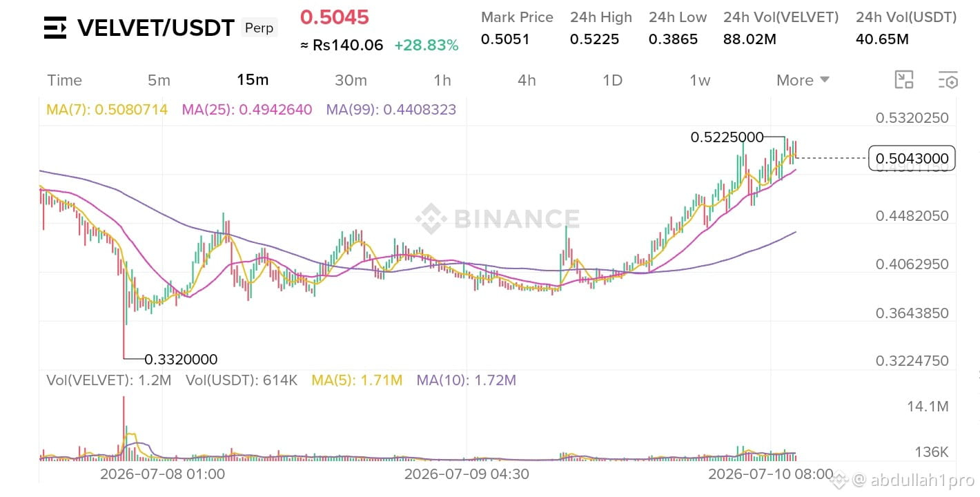Click the 14.1M volume axis label
Viewport: 980px width, 497px height.
coord(928,407)
